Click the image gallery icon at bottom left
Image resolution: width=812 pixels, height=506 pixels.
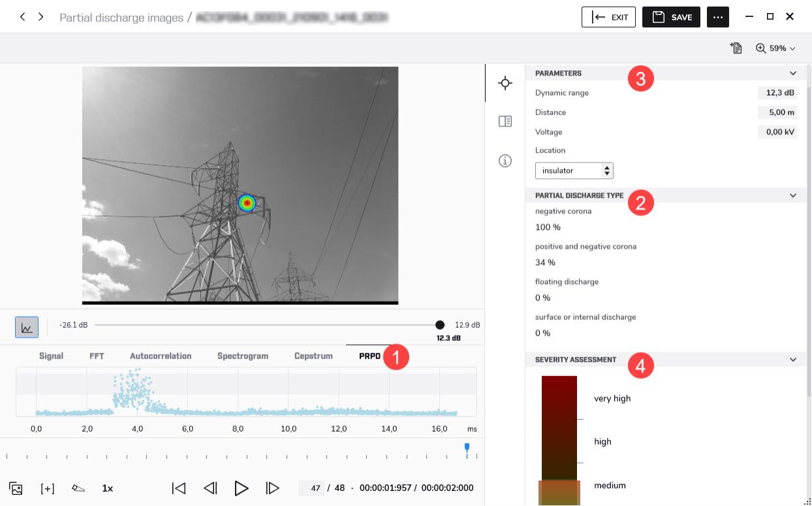(16, 488)
